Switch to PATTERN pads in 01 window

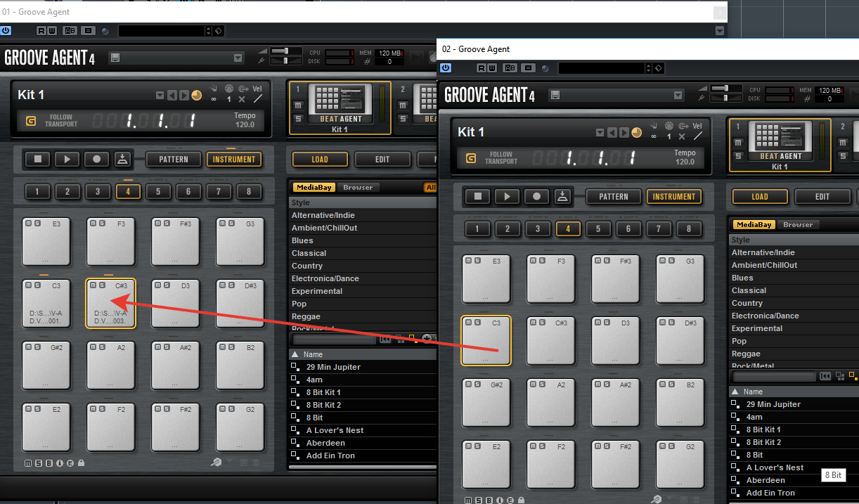(173, 160)
